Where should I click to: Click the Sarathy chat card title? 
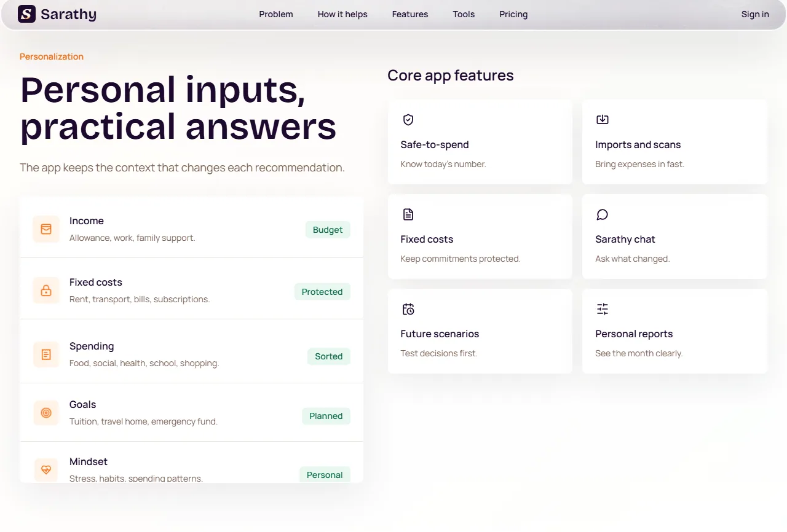tap(625, 239)
